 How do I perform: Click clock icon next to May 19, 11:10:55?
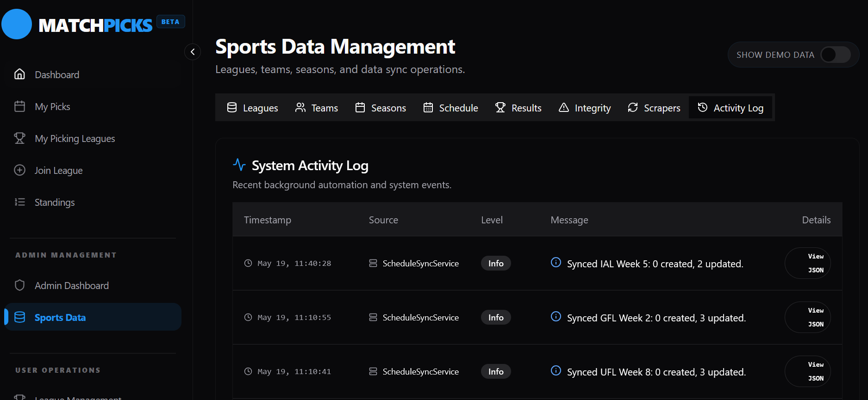pos(248,317)
